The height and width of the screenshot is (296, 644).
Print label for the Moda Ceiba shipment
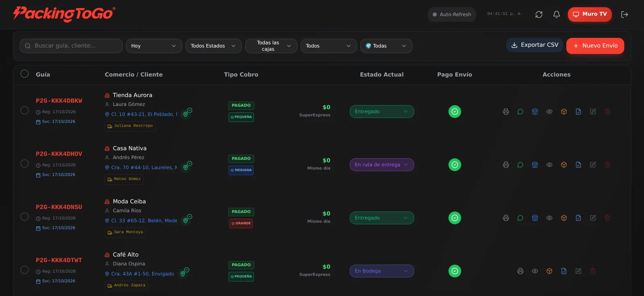point(506,218)
